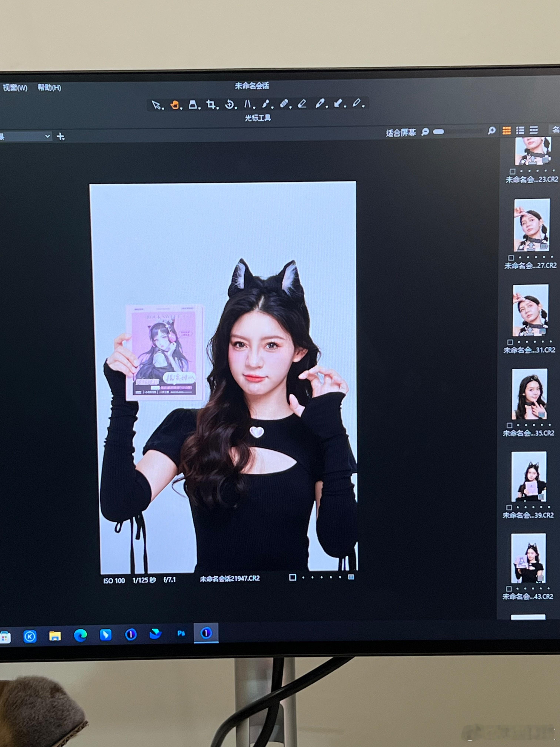Click the 适合屏幕 fit-to-screen button
This screenshot has width=560, height=747.
[x=401, y=133]
